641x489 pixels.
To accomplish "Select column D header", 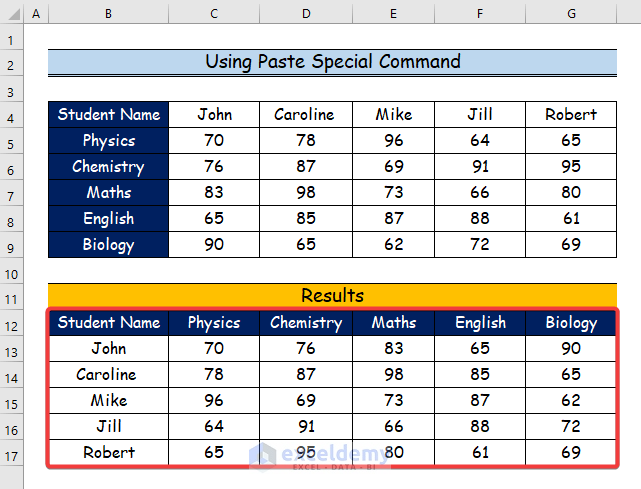I will tap(306, 13).
